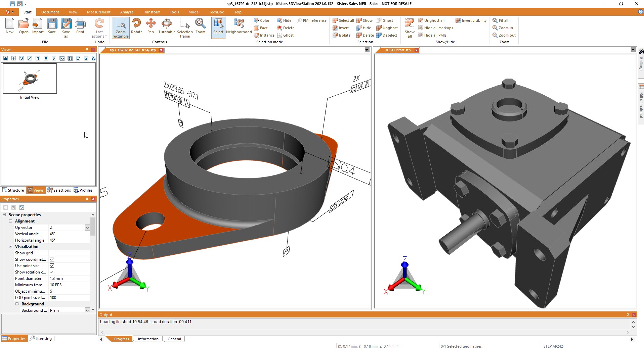The image size is (644, 348).
Task: Open the left viewport tab list dropdown
Action: 367,50
